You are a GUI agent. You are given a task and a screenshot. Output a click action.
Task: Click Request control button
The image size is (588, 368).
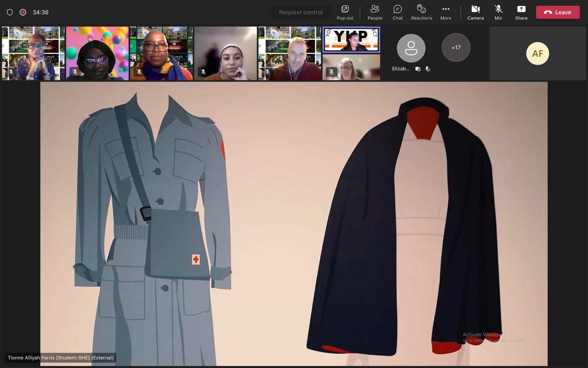click(301, 12)
